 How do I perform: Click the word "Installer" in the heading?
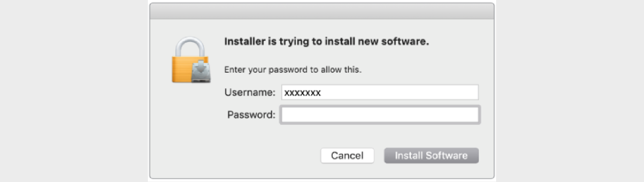[x=245, y=42]
